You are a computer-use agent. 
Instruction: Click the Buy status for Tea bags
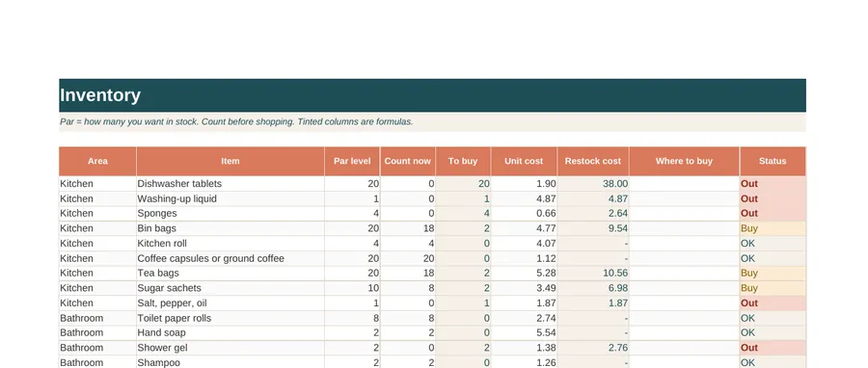pyautogui.click(x=773, y=273)
